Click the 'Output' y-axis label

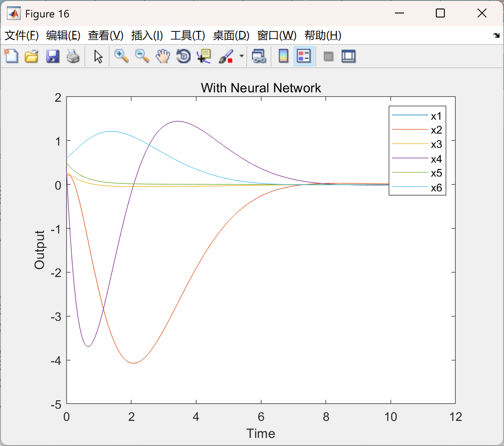(39, 250)
